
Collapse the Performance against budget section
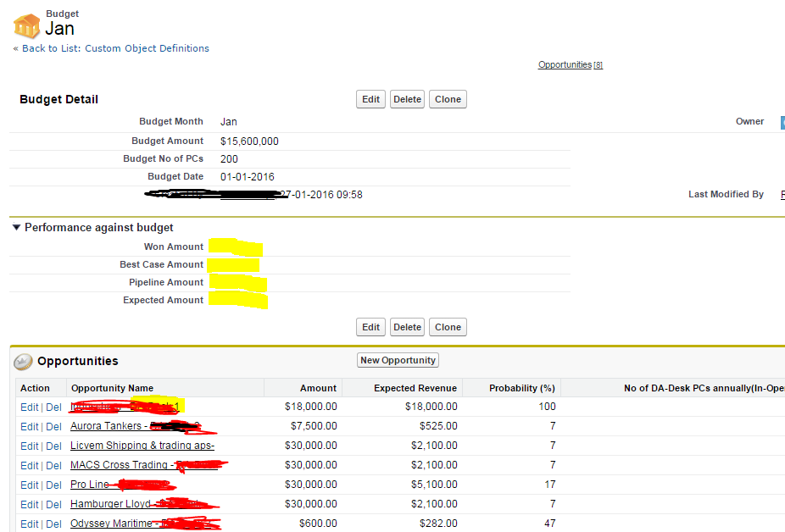pyautogui.click(x=16, y=228)
